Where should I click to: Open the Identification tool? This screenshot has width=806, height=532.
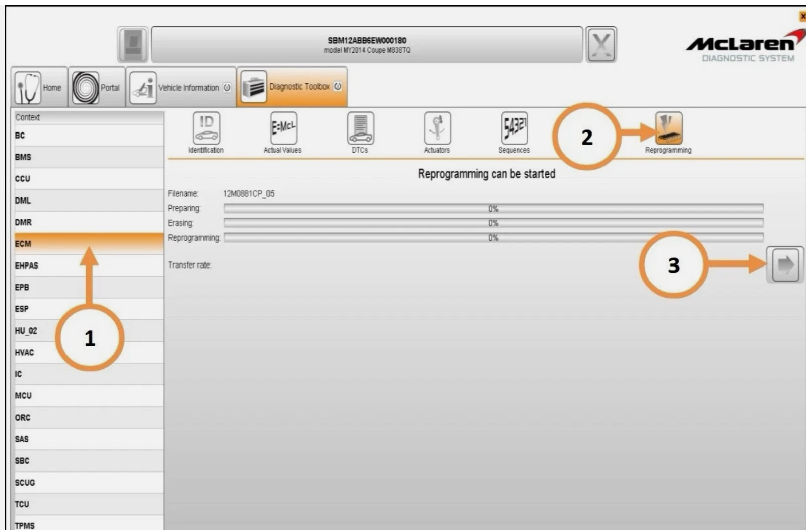pos(207,128)
